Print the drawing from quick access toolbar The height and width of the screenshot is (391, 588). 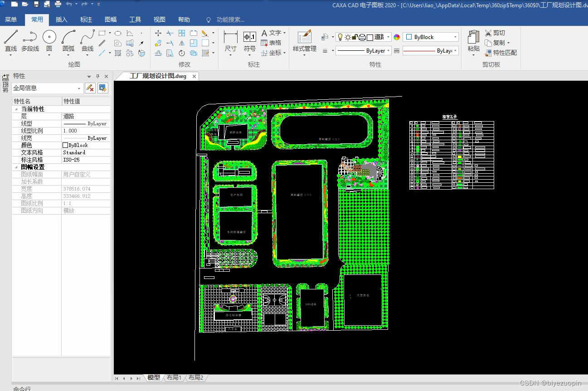58,4
